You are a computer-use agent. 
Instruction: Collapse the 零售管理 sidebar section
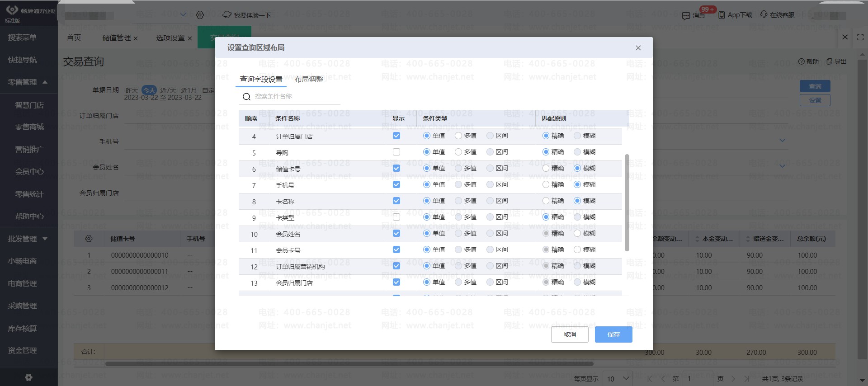tap(45, 82)
